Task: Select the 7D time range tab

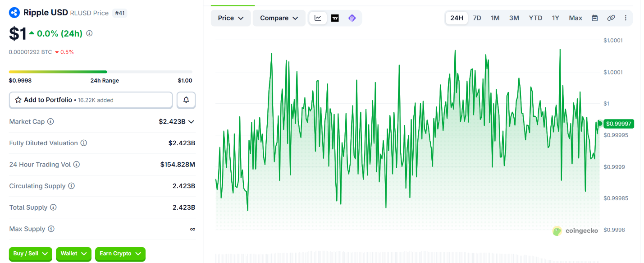Action: (x=477, y=18)
